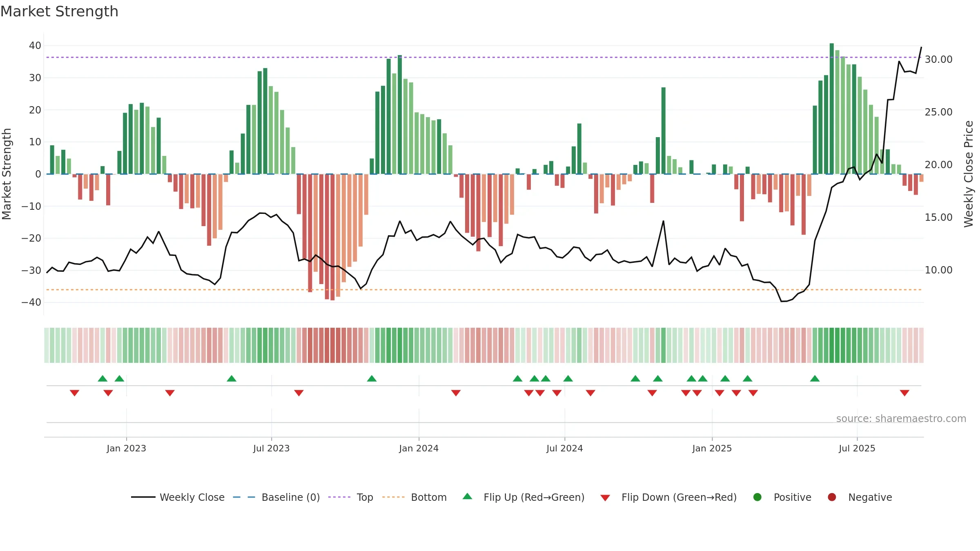Click the purple dotted Top legend line sample

(339, 497)
